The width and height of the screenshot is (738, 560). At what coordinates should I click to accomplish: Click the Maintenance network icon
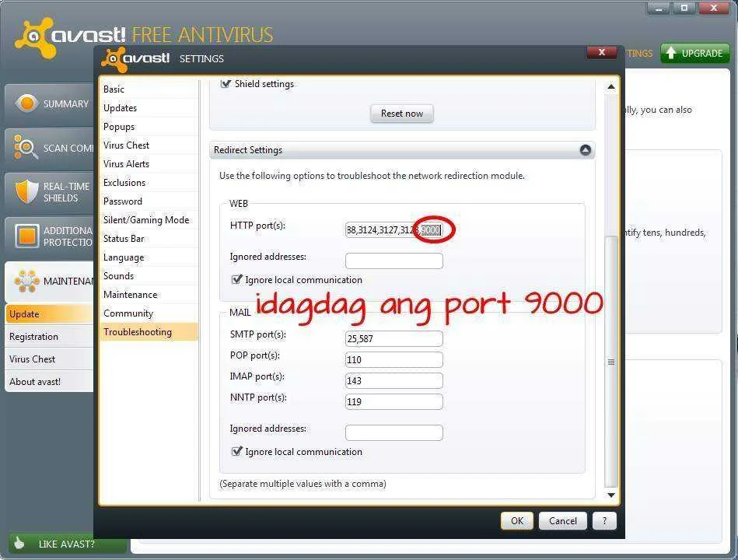[26, 281]
